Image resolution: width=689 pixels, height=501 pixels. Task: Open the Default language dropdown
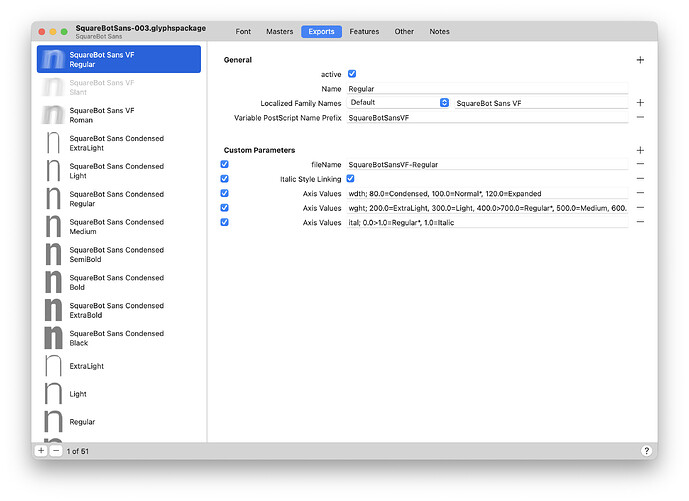point(399,103)
